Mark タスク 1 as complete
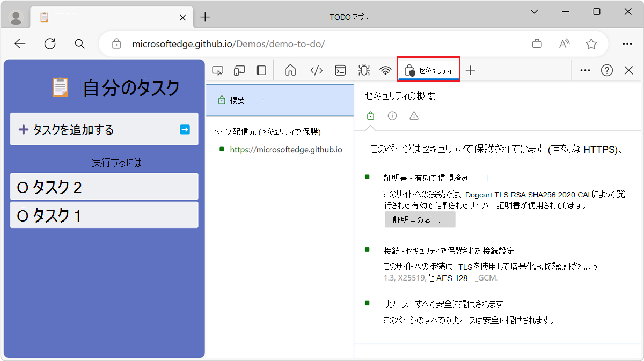Viewport: 644px width, 361px height. (22, 216)
